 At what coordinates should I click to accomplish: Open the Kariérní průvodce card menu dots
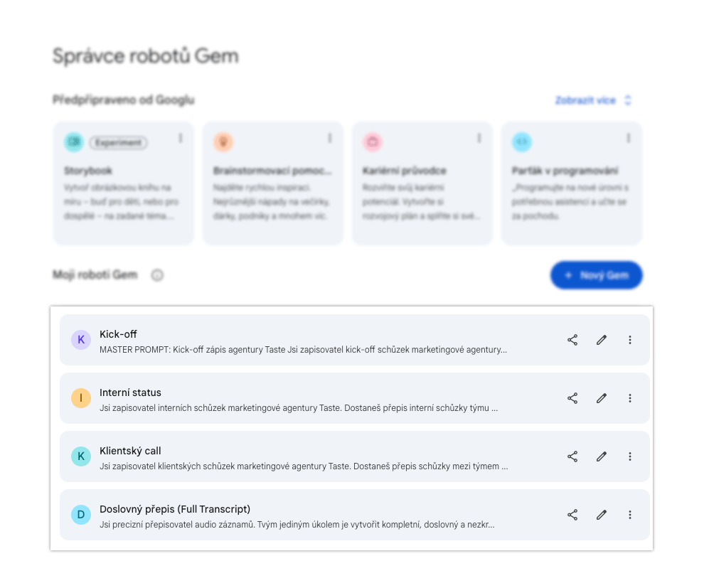click(479, 138)
